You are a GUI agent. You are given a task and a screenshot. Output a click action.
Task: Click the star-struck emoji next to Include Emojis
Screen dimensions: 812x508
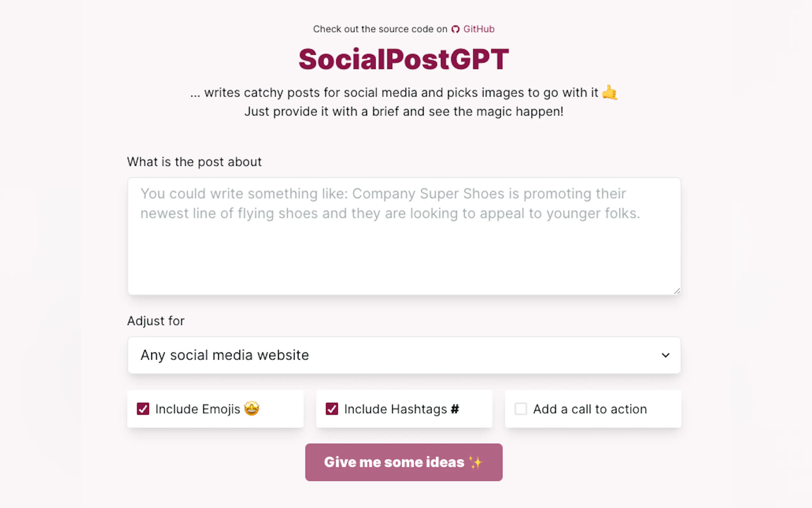click(252, 409)
